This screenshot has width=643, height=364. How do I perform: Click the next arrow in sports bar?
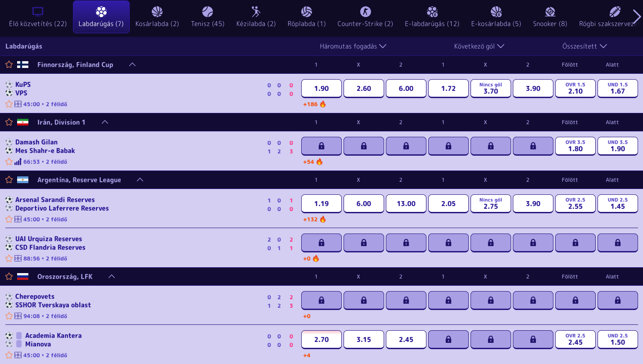tap(636, 17)
